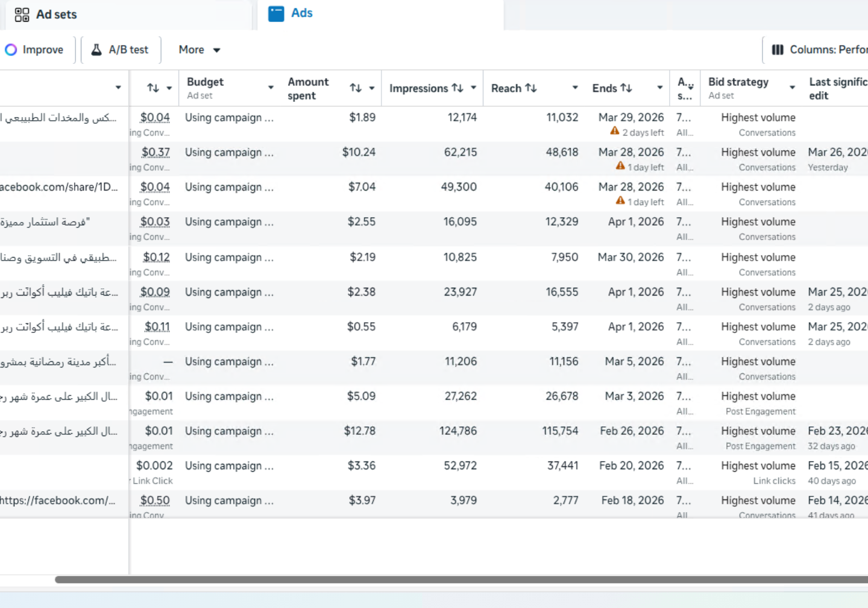This screenshot has height=608, width=868.
Task: Click the warning icon beside '2 days left'
Action: (x=614, y=131)
